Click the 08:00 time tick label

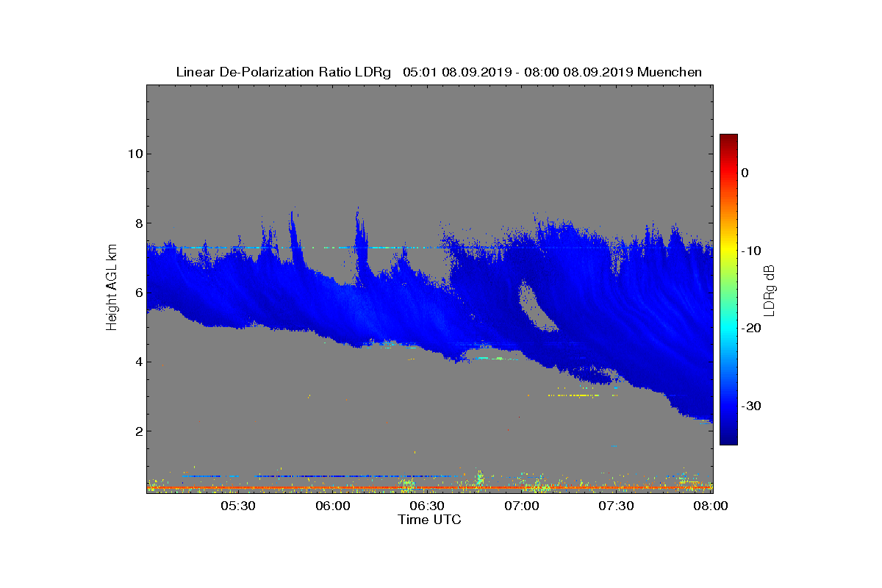click(x=711, y=506)
